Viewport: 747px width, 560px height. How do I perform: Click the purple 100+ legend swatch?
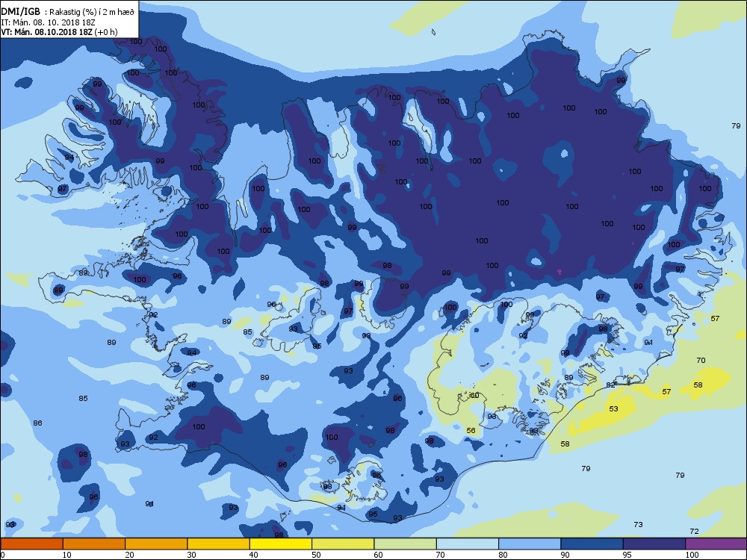tap(716, 544)
